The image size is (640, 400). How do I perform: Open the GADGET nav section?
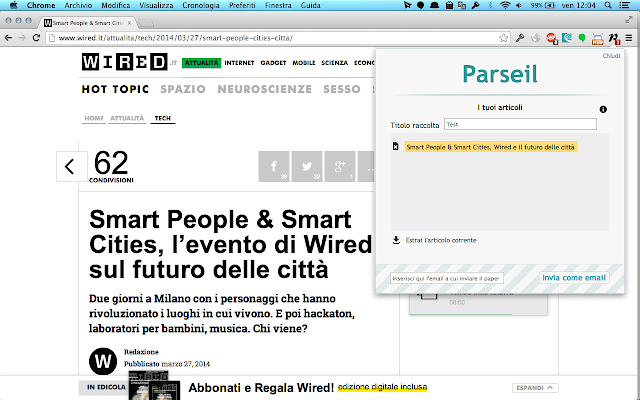(273, 63)
